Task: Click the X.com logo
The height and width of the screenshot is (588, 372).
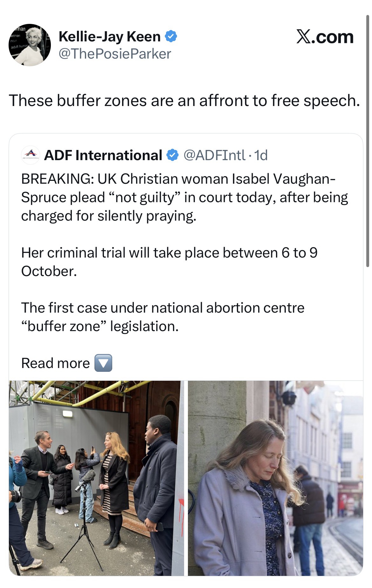Action: tap(325, 37)
